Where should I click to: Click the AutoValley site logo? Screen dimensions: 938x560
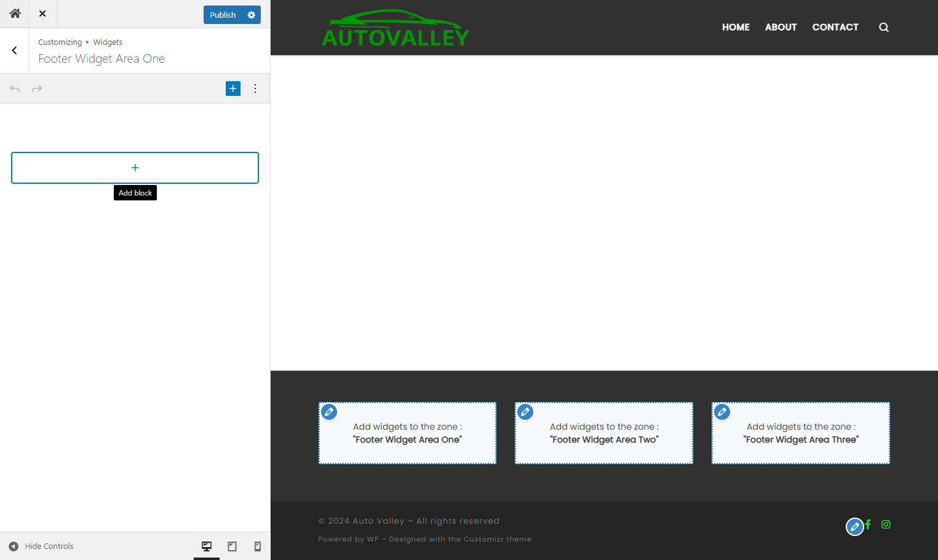(x=395, y=28)
